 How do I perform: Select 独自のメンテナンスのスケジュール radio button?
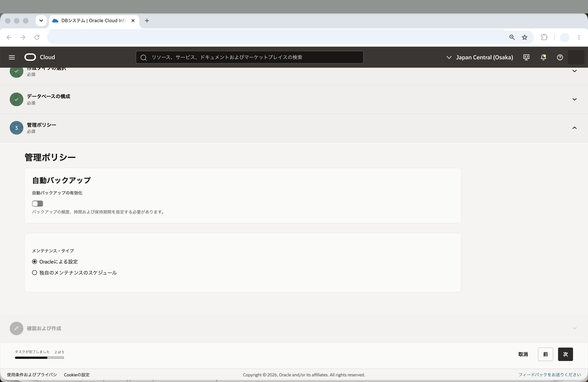[x=35, y=272]
